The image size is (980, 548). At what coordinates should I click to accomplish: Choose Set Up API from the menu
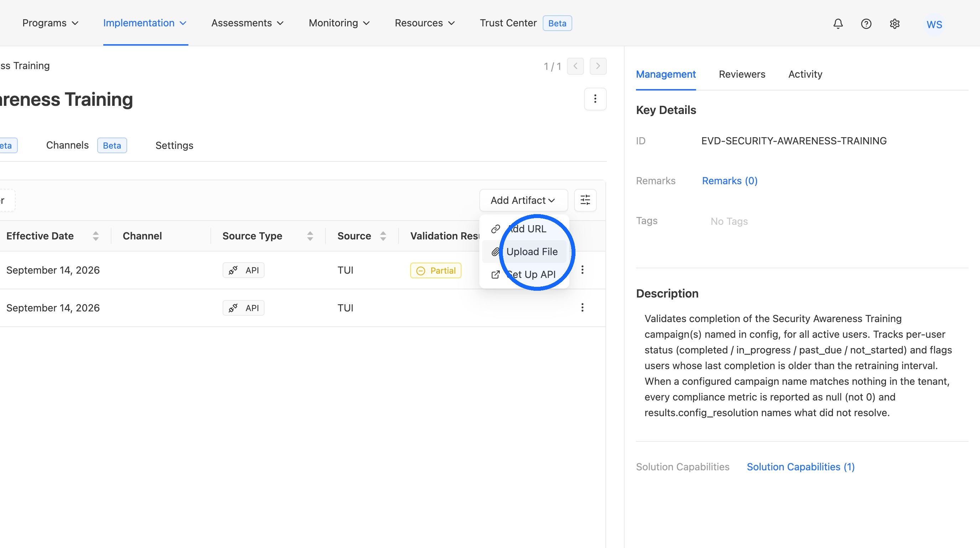point(524,274)
